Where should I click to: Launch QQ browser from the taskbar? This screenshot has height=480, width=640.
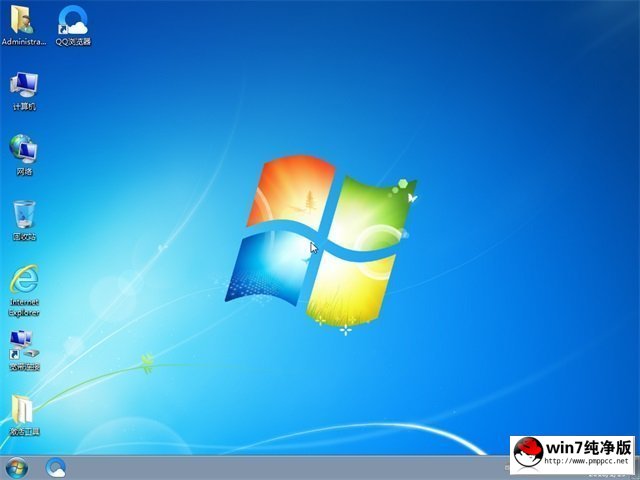(56, 468)
